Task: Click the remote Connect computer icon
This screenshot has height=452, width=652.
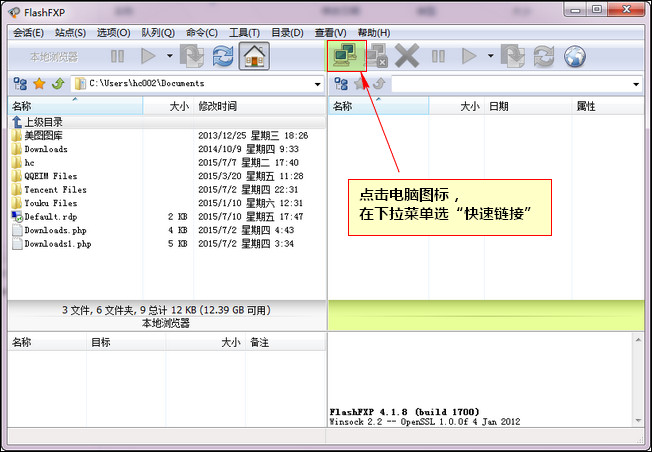Action: pyautogui.click(x=346, y=56)
